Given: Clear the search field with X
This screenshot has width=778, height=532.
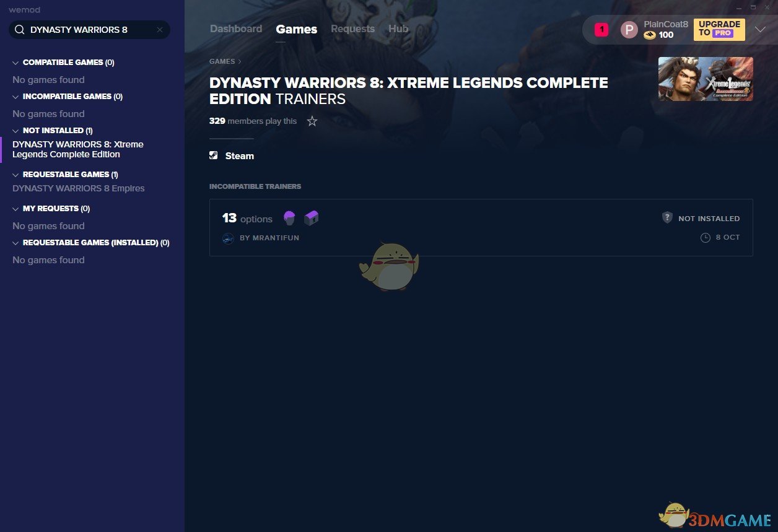Looking at the screenshot, I should tap(160, 30).
